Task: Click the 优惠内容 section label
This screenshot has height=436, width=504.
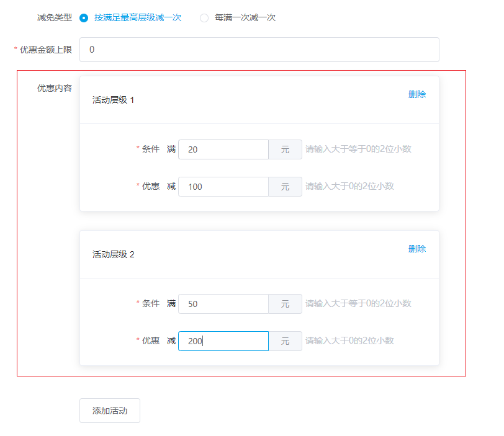Action: coord(54,88)
